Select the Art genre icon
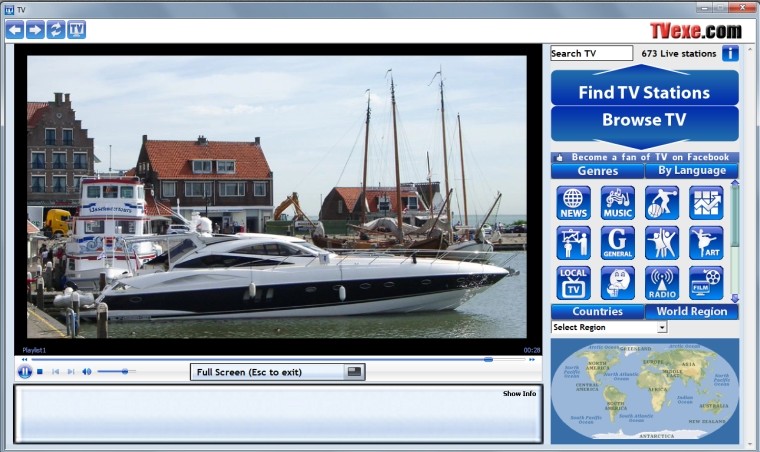760x452 pixels. click(x=706, y=243)
